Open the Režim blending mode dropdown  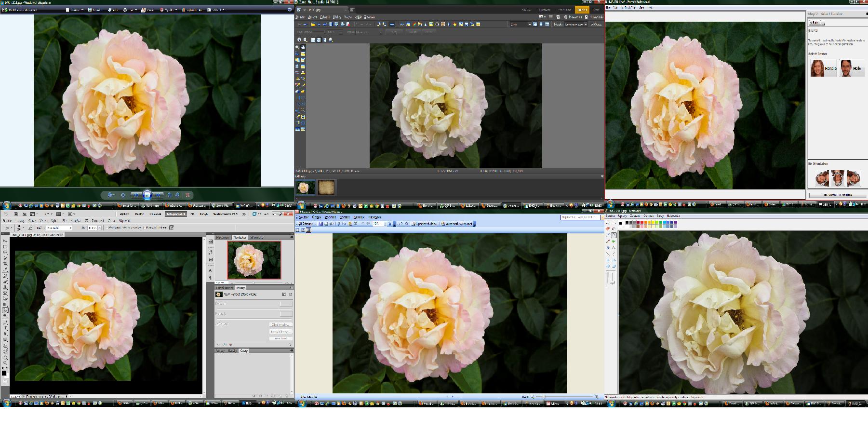pyautogui.click(x=59, y=228)
